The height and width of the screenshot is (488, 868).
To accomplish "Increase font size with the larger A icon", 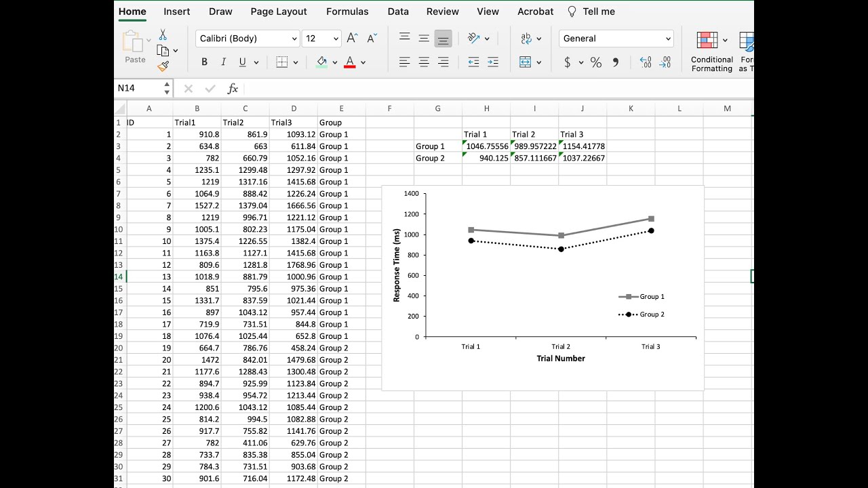I will pyautogui.click(x=352, y=39).
